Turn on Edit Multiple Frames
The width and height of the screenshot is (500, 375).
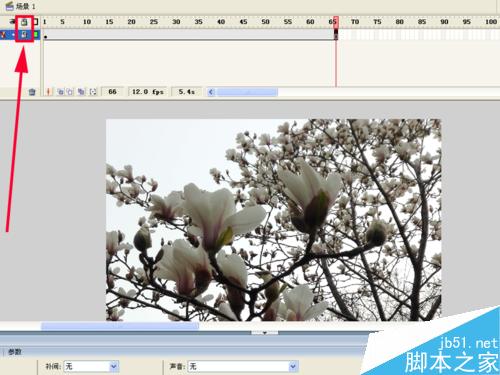[x=81, y=92]
